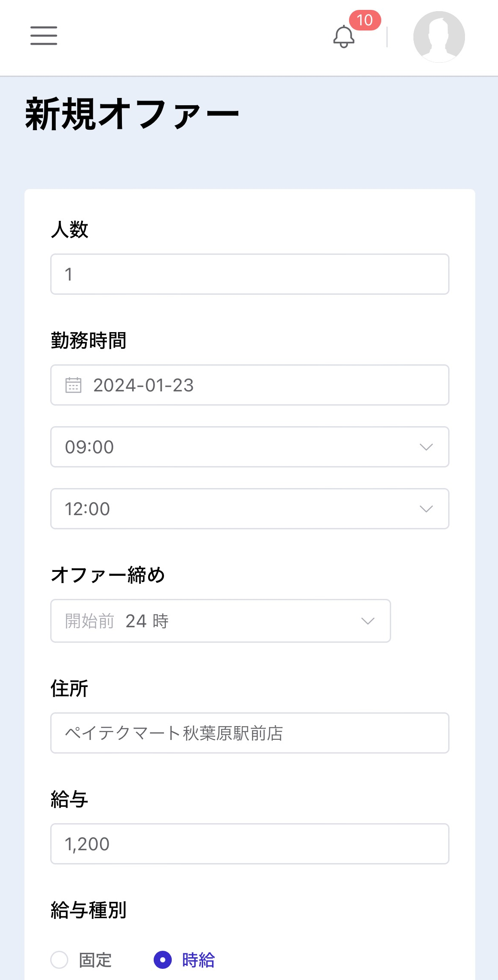Screen dimensions: 498x980
Task: Select the 時給 radio button
Action: point(163,960)
